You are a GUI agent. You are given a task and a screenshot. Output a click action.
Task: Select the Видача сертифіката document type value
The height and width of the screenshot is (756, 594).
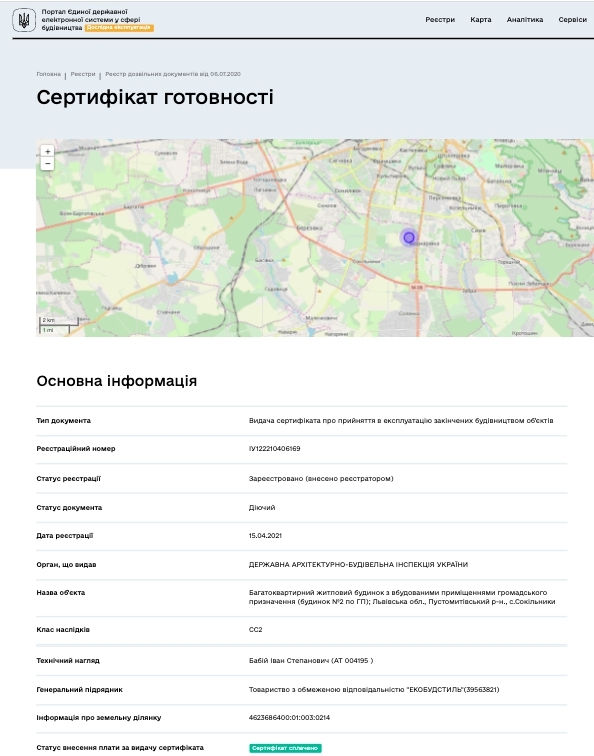(401, 420)
